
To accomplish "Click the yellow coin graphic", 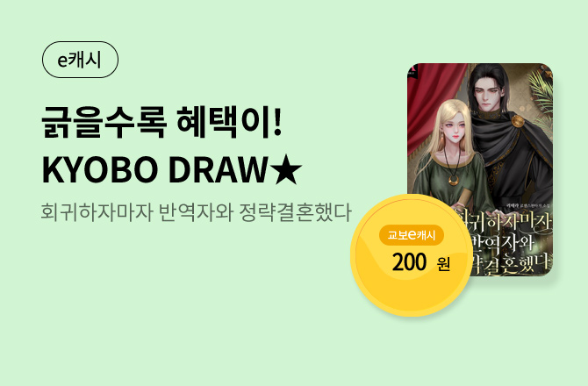I will coord(412,255).
